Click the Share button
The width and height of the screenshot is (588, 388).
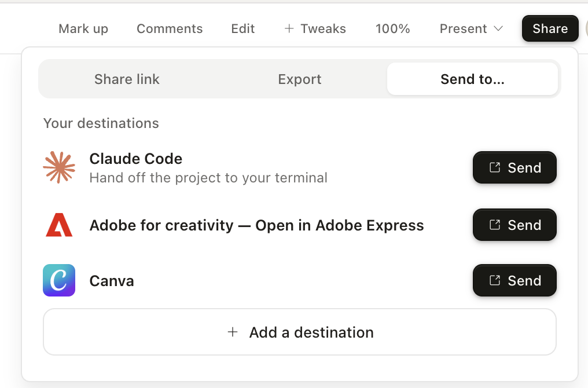pyautogui.click(x=550, y=28)
